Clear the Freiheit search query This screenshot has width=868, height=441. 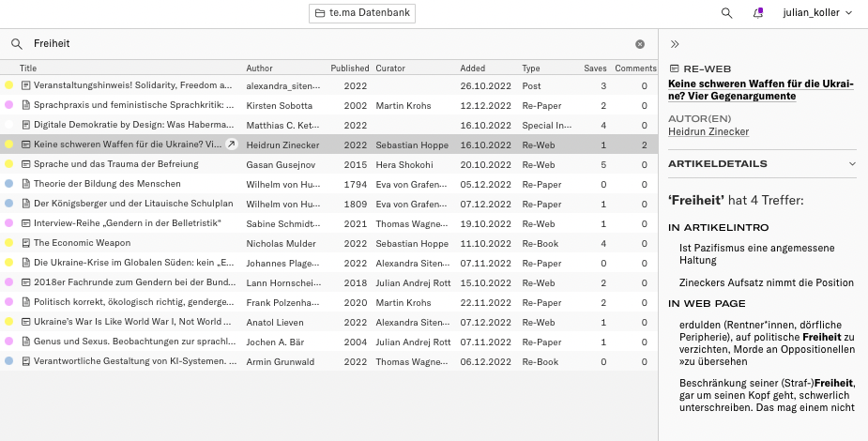pyautogui.click(x=640, y=44)
